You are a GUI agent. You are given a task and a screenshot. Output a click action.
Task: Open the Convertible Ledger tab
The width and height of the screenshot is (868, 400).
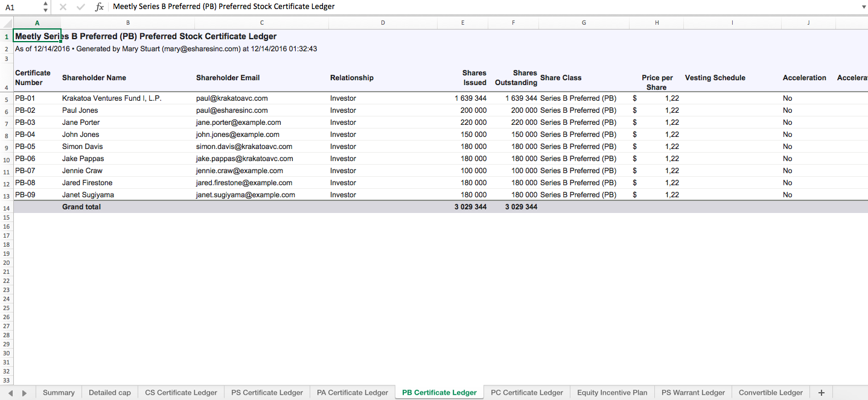coord(771,392)
